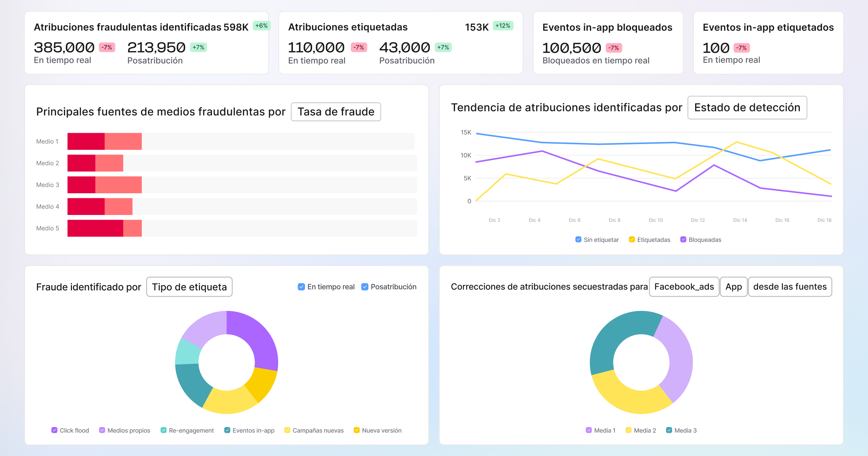Screen dimensions: 868x456
Task: Toggle the Media 1 legend checkbox
Action: pyautogui.click(x=588, y=430)
